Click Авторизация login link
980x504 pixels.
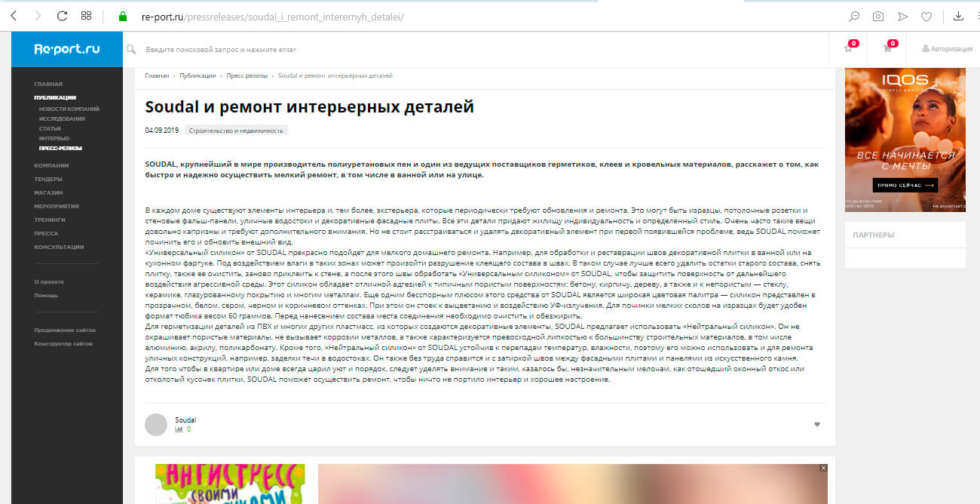coord(947,49)
